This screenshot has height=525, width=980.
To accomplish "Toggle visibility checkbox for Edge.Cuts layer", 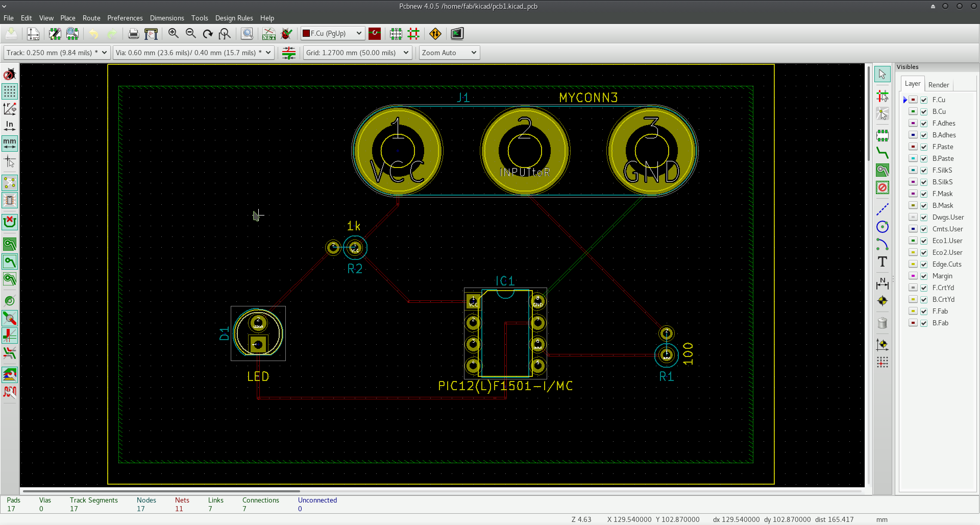I will point(924,265).
